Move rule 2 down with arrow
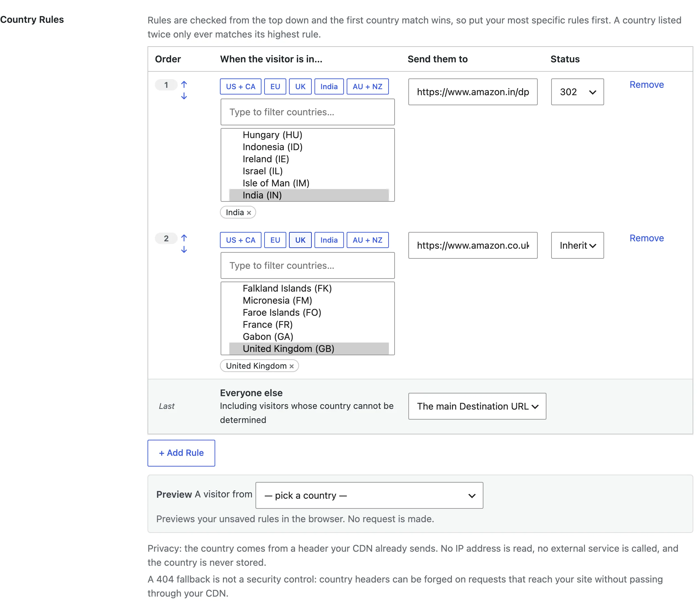Image resolution: width=700 pixels, height=610 pixels. click(x=184, y=250)
